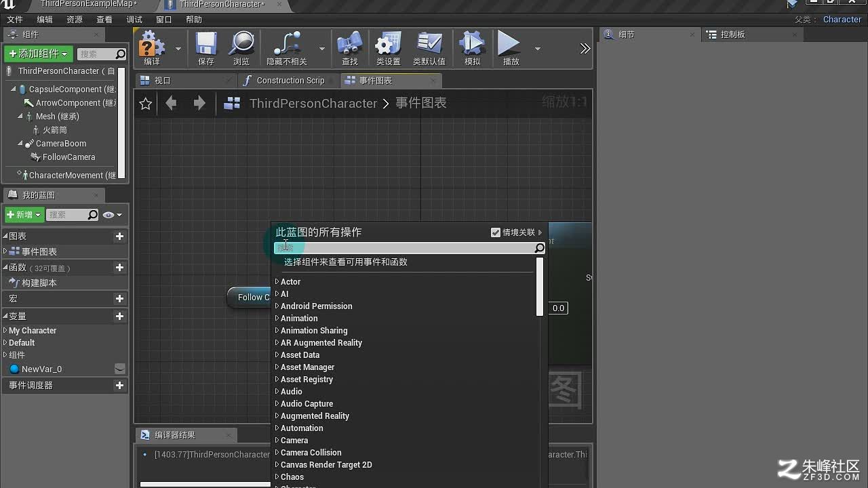Click the Hide Unrelated (隐藏不相关) icon
Screen dimensions: 868x488
(x=287, y=44)
